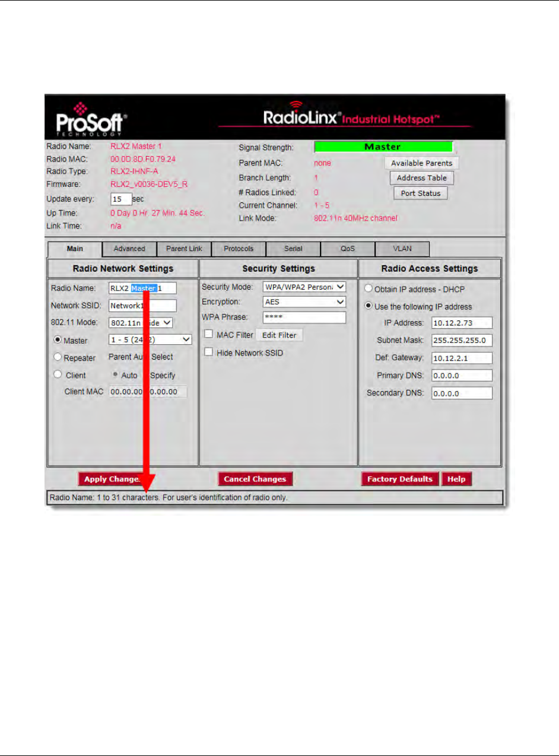Click the Up Time value
Image resolution: width=559 pixels, height=756 pixels.
(157, 212)
